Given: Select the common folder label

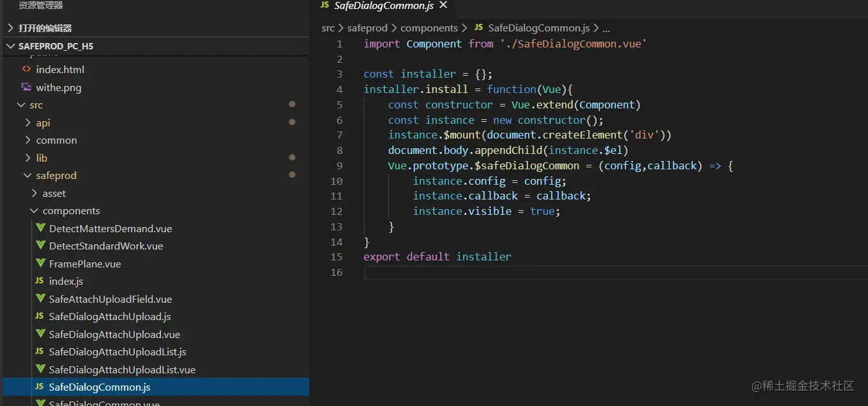Looking at the screenshot, I should click(x=56, y=140).
